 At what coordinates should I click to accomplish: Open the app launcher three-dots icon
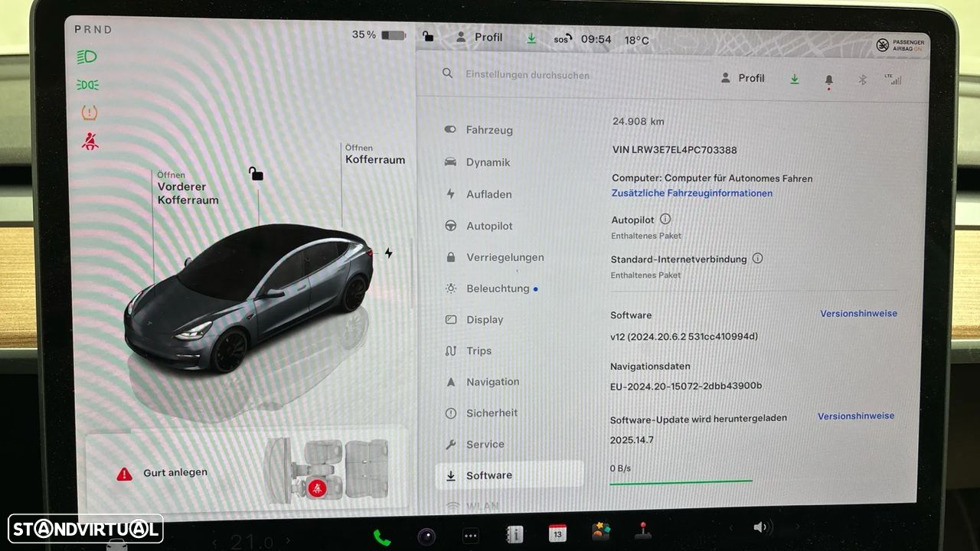pyautogui.click(x=471, y=536)
